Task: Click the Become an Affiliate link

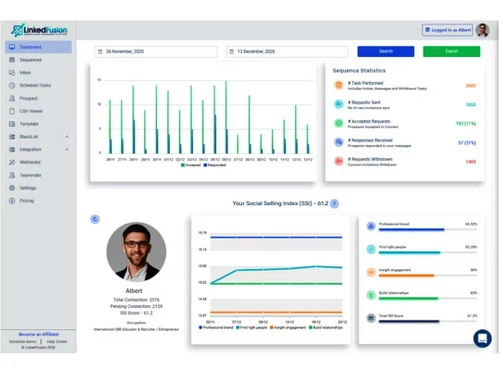Action: (39, 334)
